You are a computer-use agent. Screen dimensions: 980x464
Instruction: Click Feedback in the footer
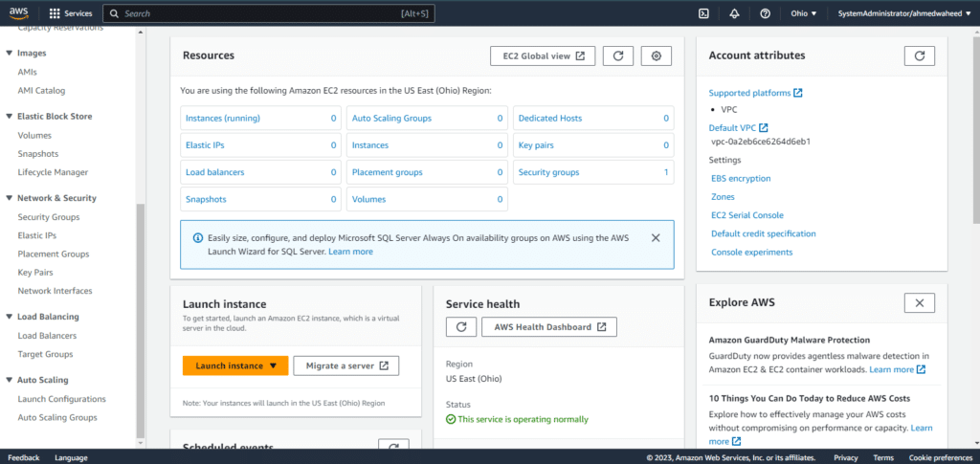[24, 457]
